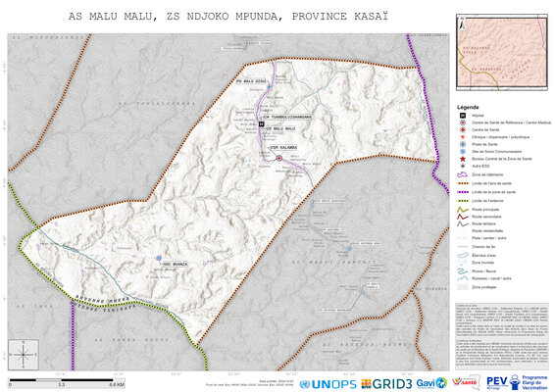Select the Autre ESS legend symbol

tap(462, 166)
